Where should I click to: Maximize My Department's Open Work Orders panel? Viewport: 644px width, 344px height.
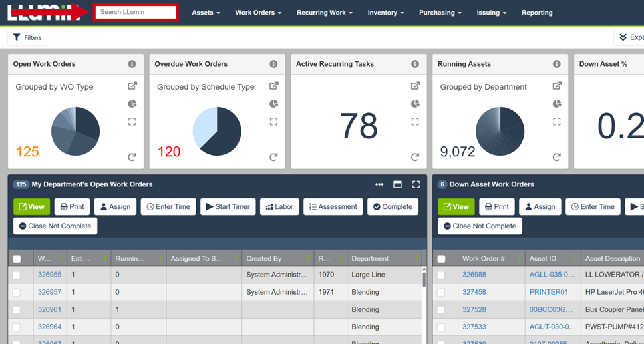(x=397, y=184)
